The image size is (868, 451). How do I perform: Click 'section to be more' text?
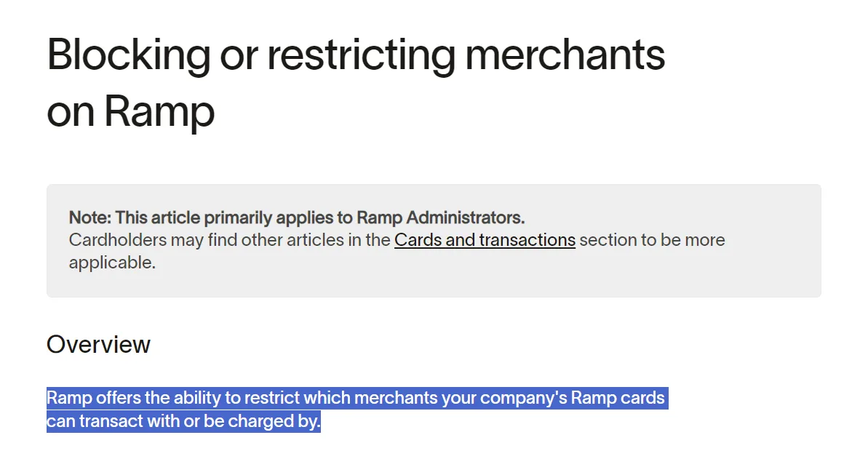click(652, 240)
